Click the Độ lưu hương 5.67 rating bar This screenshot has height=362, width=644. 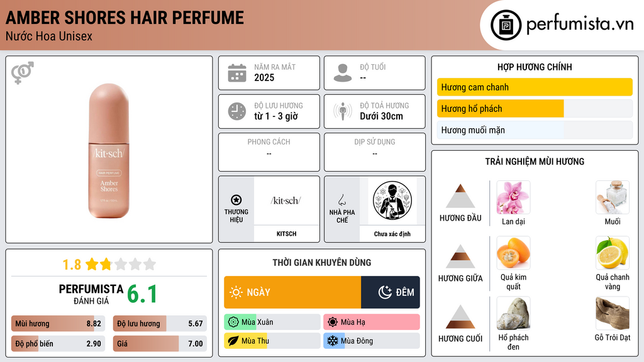(160, 324)
